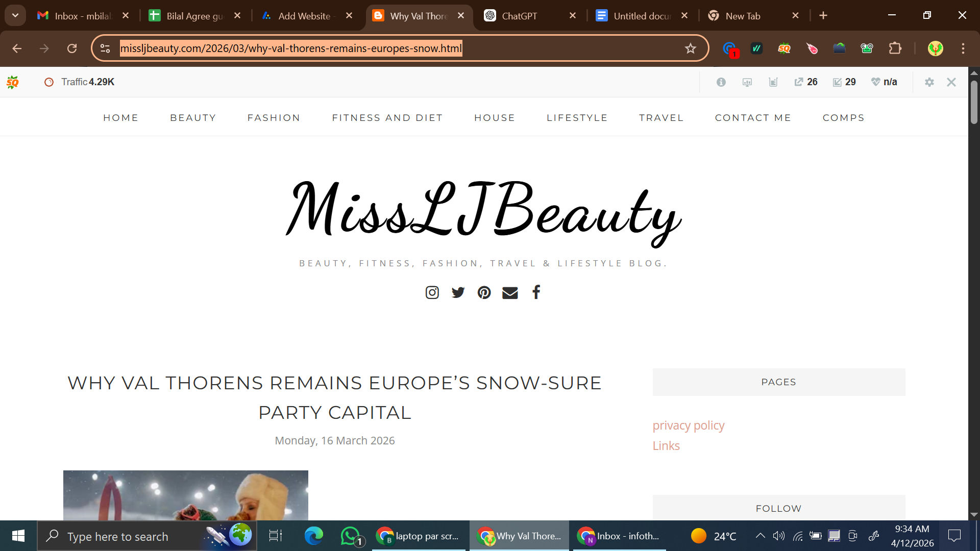Click the SEOquake info icon
The width and height of the screenshot is (980, 551).
(x=721, y=82)
